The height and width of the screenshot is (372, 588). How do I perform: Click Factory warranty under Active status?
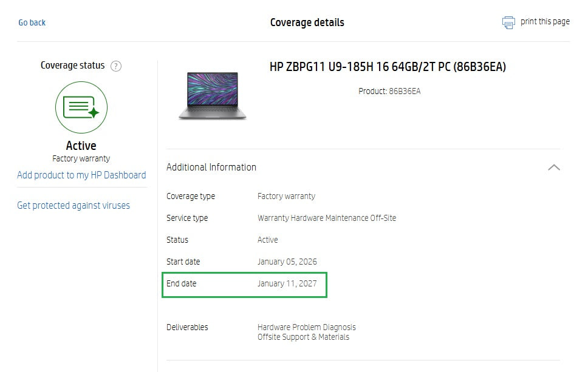pos(81,158)
